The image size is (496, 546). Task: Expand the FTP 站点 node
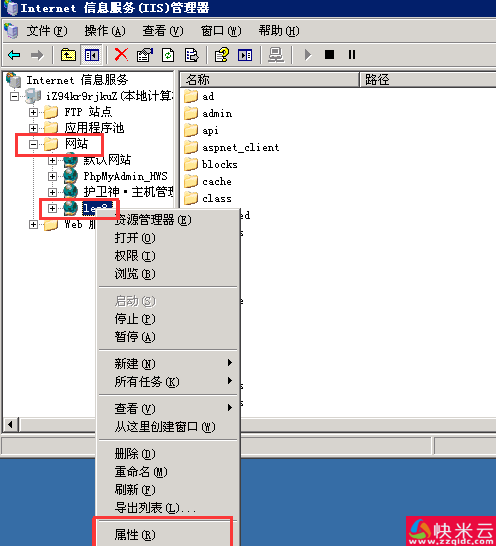pos(33,112)
